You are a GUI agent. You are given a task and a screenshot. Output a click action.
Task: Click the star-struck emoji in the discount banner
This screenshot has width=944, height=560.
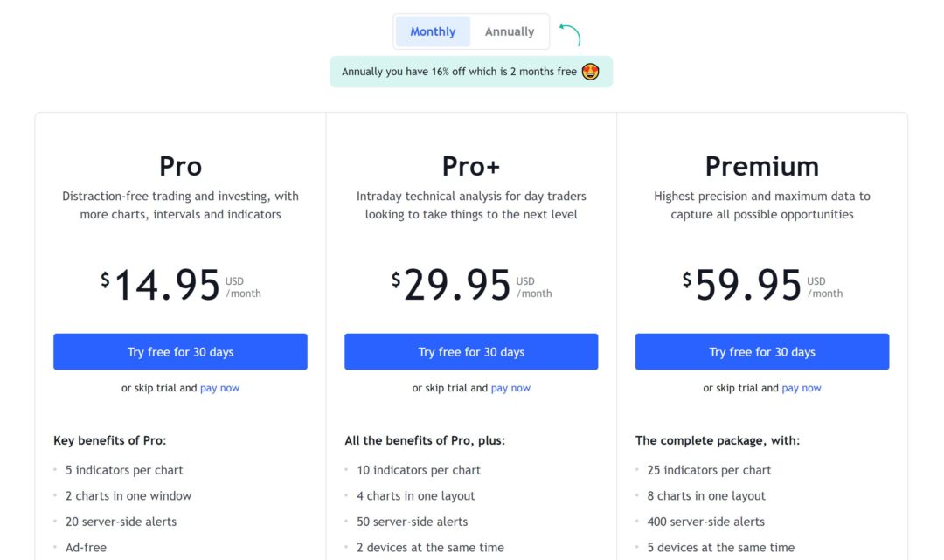coord(590,72)
